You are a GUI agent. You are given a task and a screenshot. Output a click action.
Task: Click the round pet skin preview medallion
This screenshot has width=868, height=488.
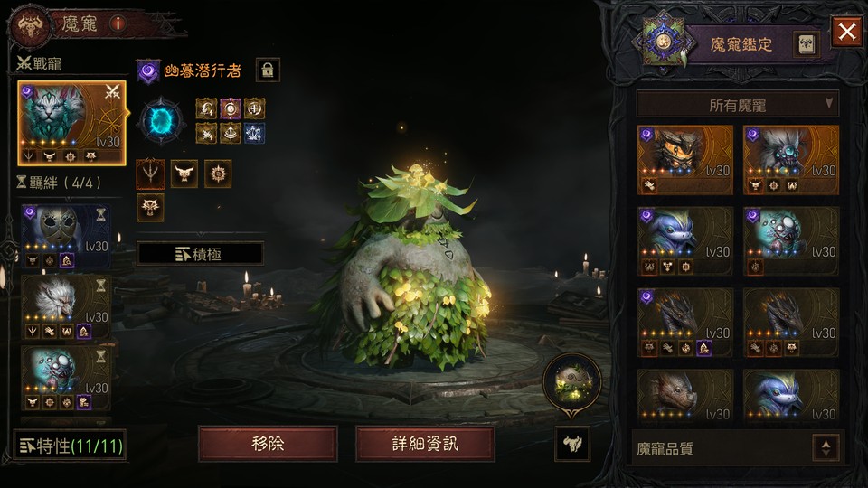572,383
